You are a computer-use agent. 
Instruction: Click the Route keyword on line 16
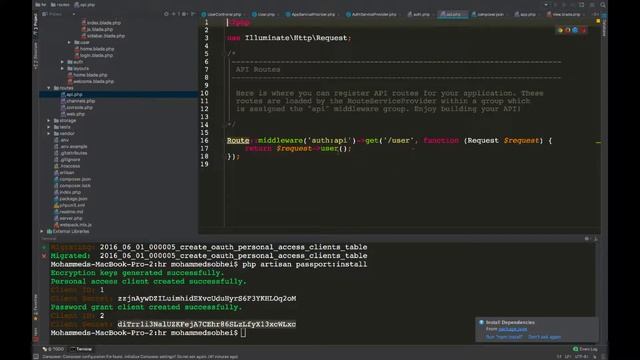pyautogui.click(x=238, y=140)
